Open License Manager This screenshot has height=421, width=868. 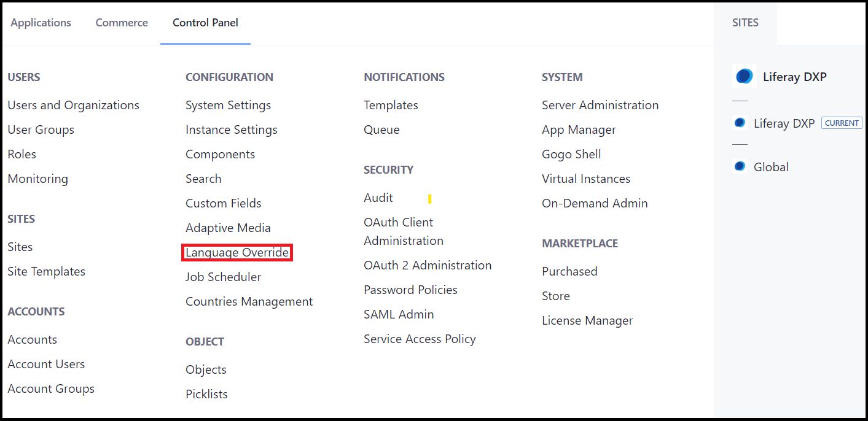587,320
